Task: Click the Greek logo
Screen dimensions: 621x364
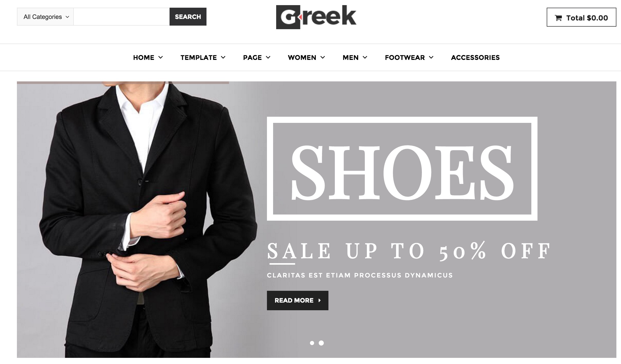Action: (316, 17)
